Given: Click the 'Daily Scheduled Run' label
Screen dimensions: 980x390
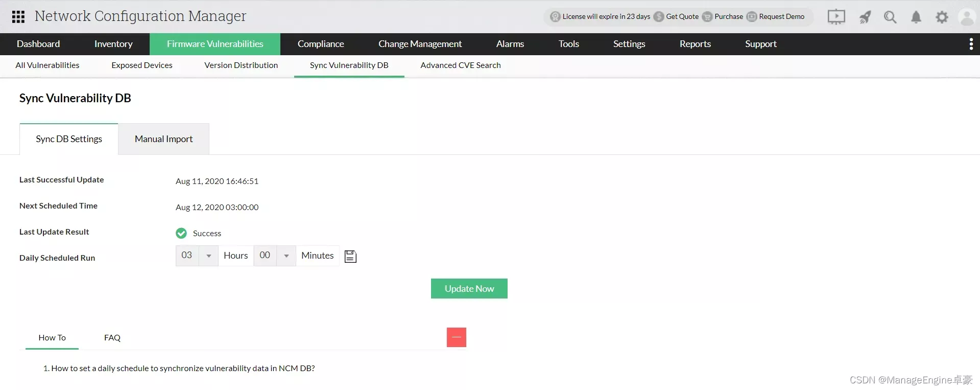Looking at the screenshot, I should pos(57,258).
